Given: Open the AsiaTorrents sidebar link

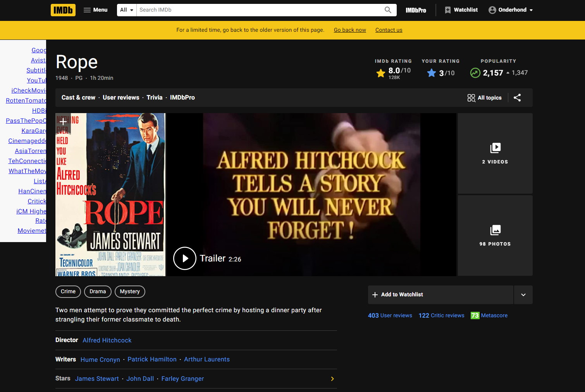Looking at the screenshot, I should 30,151.
